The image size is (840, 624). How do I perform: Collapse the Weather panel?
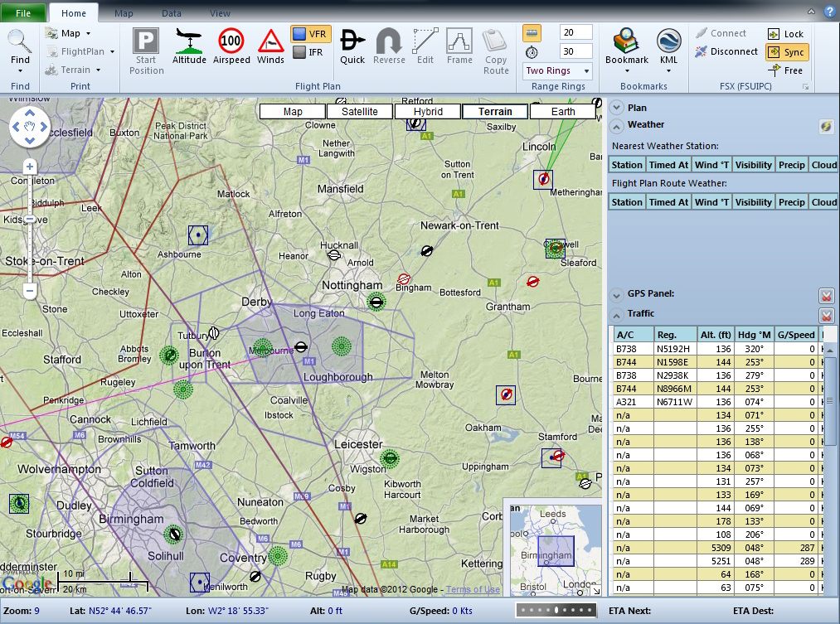point(617,126)
